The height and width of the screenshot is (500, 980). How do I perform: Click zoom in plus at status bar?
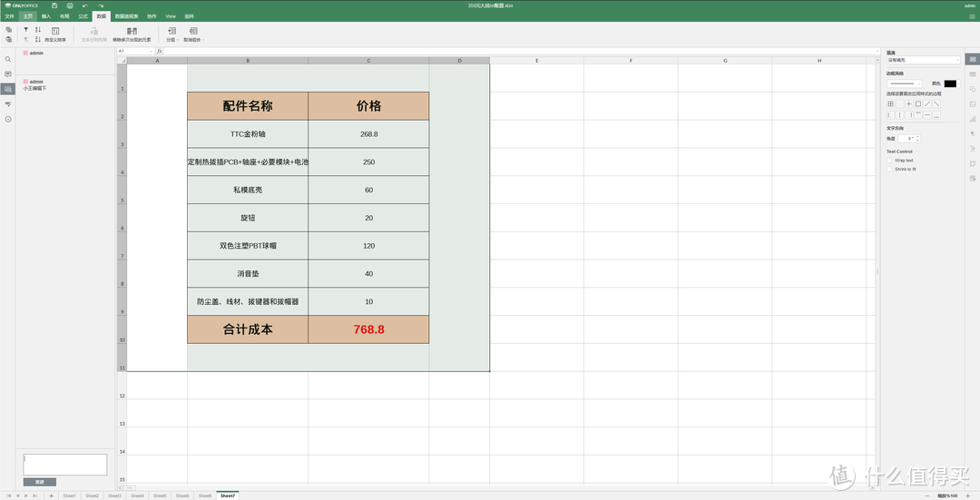tap(968, 495)
